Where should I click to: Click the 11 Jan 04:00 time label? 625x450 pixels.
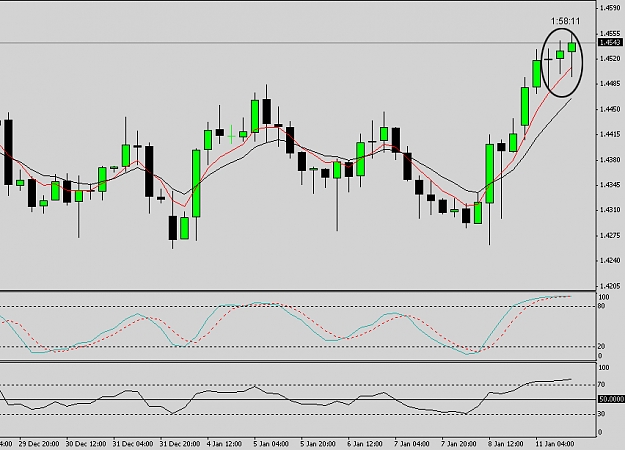point(554,444)
